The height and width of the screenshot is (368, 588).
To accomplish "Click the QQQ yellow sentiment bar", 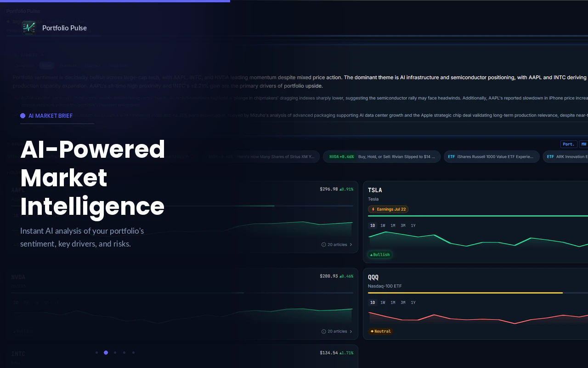I will coord(465,293).
